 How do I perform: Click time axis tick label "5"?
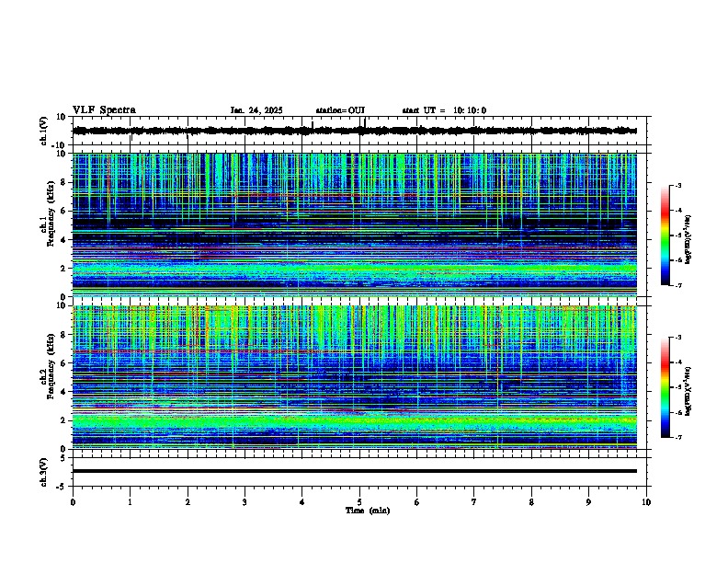click(359, 502)
